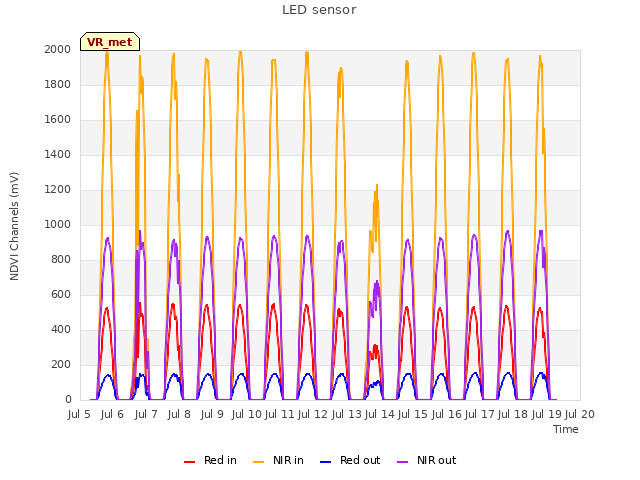Click the orange line swatch in legend
The width and height of the screenshot is (640, 480).
tap(259, 462)
